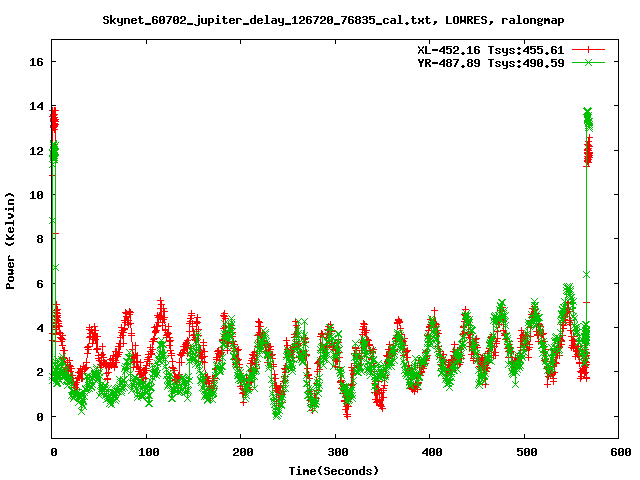Screen dimensions: 640x480
Task: Click the y-axis tick label 2
Action: [40, 372]
